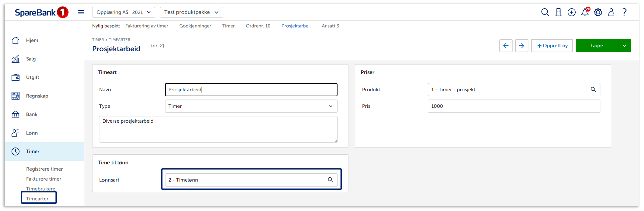Go to previous record with left arrow
This screenshot has height=211, width=644.
click(506, 46)
